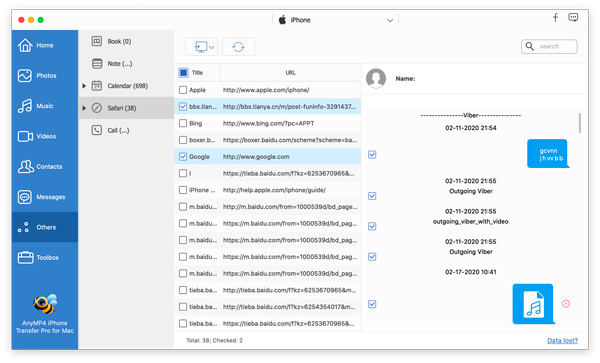Click the Facebook icon in title bar
600x363 pixels.
[x=555, y=17]
